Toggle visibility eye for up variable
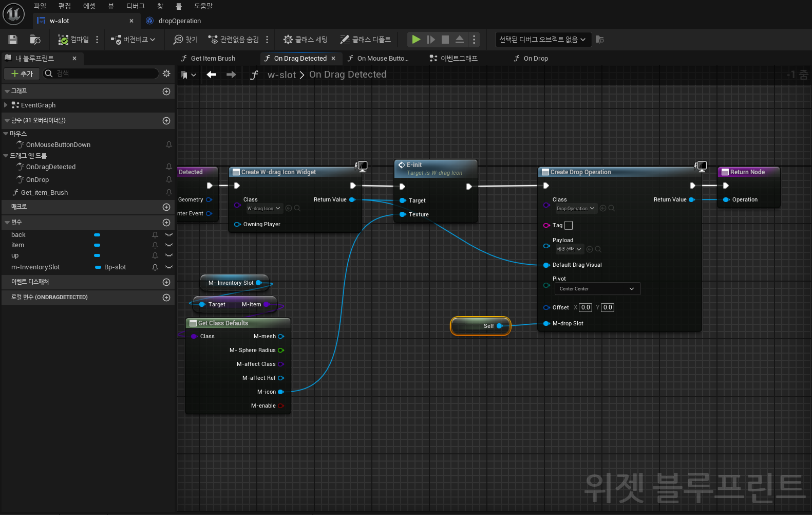This screenshot has width=812, height=515. click(x=168, y=255)
